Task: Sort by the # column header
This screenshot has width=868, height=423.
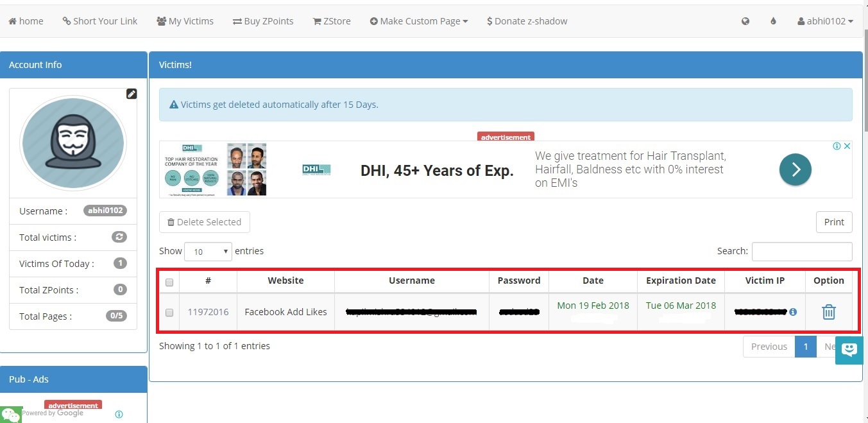Action: click(208, 281)
